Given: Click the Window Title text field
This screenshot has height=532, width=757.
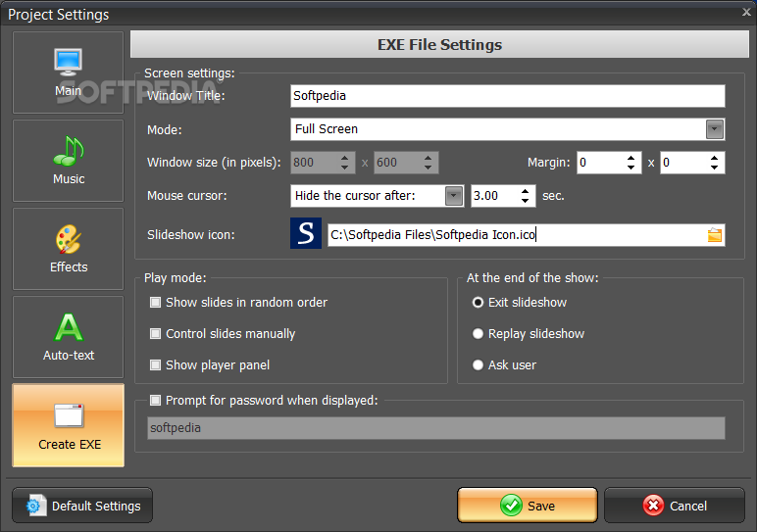Looking at the screenshot, I should pyautogui.click(x=507, y=96).
